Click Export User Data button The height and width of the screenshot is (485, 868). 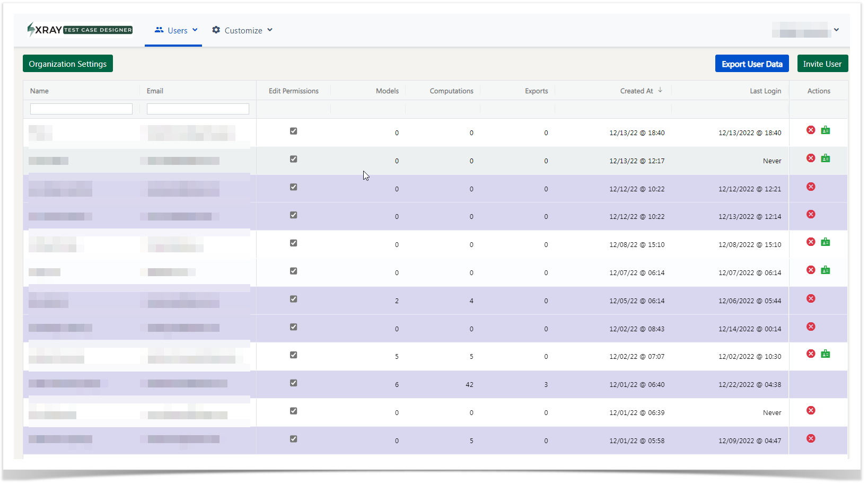(752, 64)
